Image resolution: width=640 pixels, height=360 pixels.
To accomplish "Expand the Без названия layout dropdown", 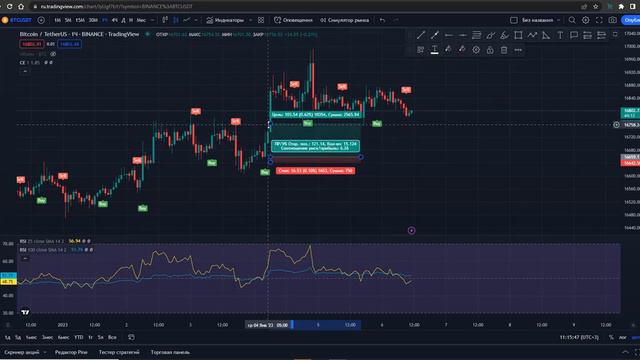I will (x=559, y=20).
